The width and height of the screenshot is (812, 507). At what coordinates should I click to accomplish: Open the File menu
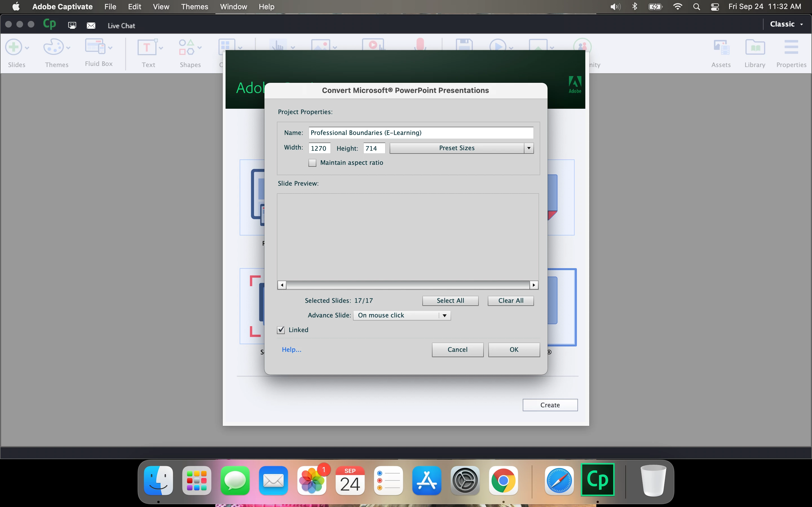coord(110,7)
